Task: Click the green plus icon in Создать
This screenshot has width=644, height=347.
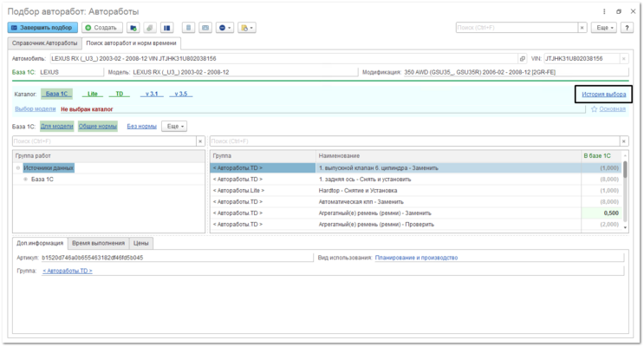Action: (x=88, y=28)
